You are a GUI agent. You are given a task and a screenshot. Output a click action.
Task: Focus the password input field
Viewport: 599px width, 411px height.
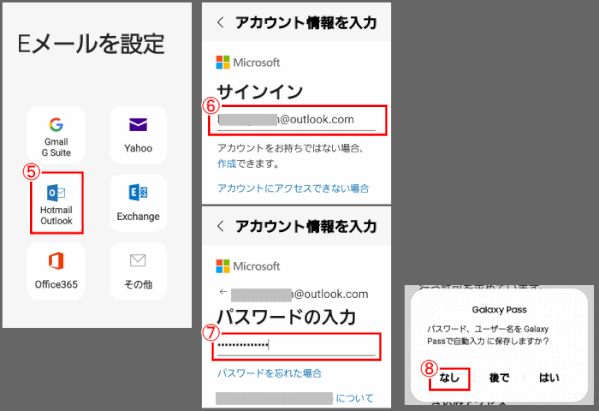[x=296, y=346]
